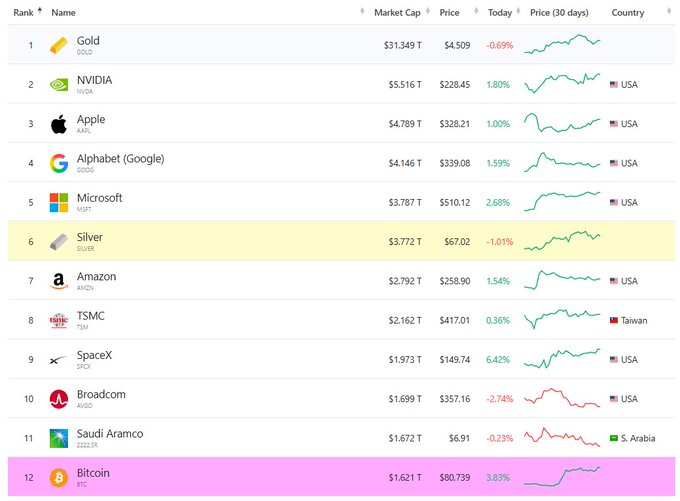
Task: Click the SpaceX logo icon
Action: tap(58, 360)
